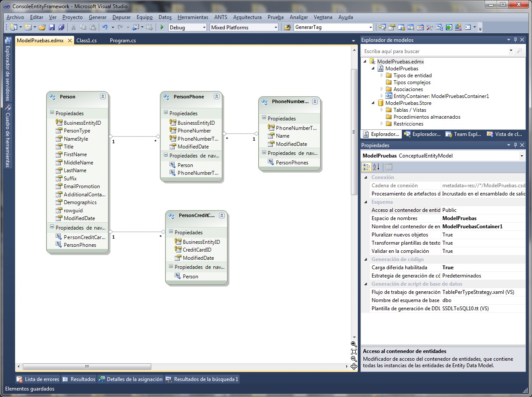Click the zoom to fit icon on the designer
532x397 pixels.
click(354, 352)
